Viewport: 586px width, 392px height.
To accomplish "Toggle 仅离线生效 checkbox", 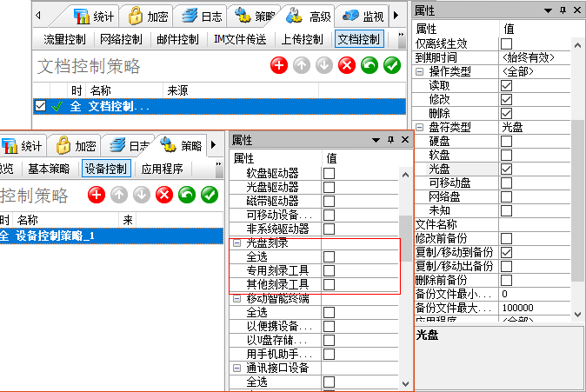I will click(x=506, y=43).
